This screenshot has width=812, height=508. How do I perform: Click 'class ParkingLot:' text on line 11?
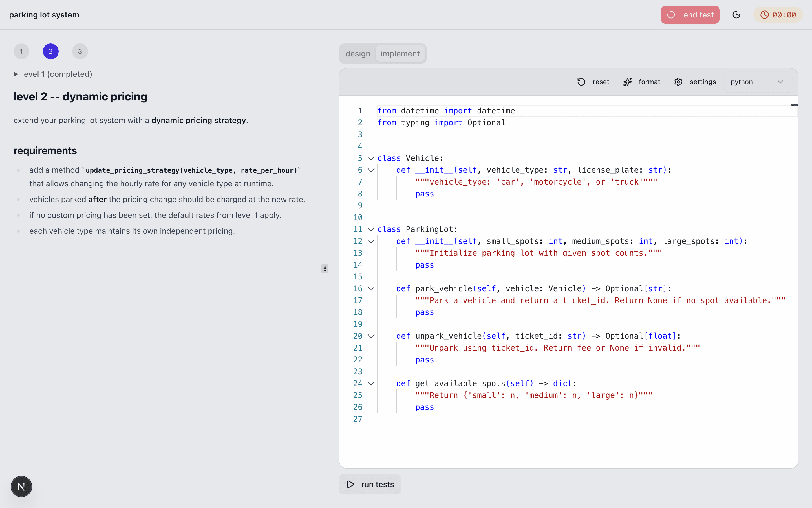click(x=417, y=229)
